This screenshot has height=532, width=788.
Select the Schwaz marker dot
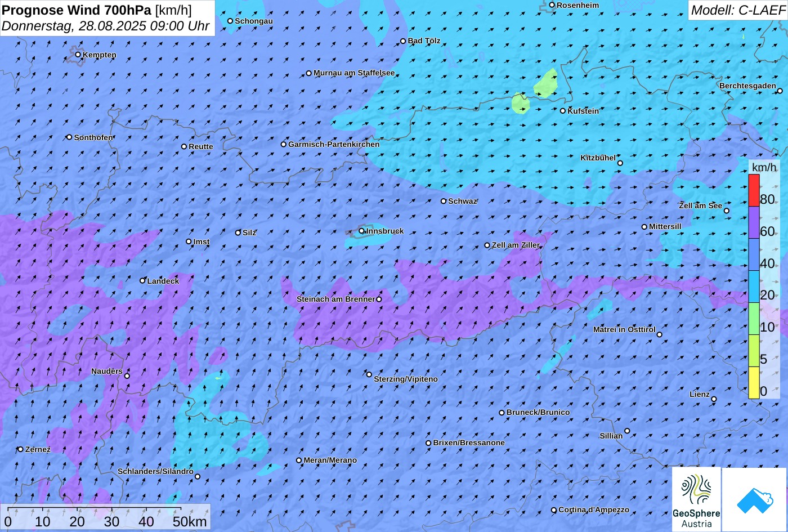[444, 201]
